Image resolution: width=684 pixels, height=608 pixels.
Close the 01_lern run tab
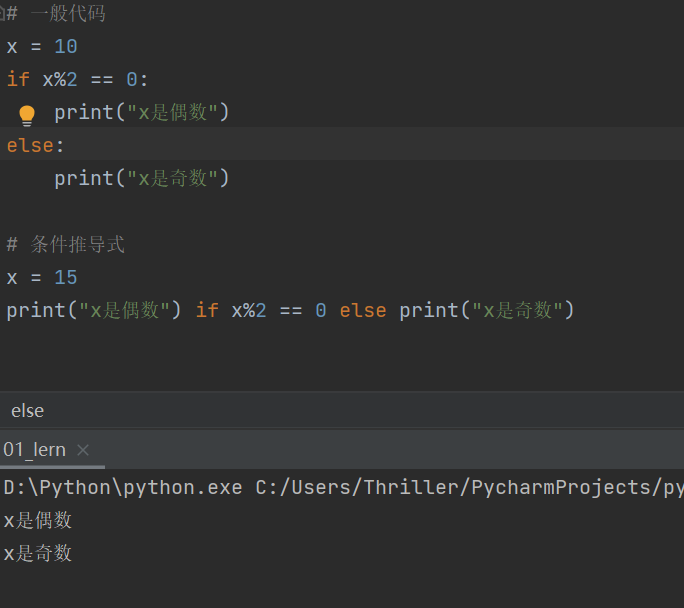point(83,450)
